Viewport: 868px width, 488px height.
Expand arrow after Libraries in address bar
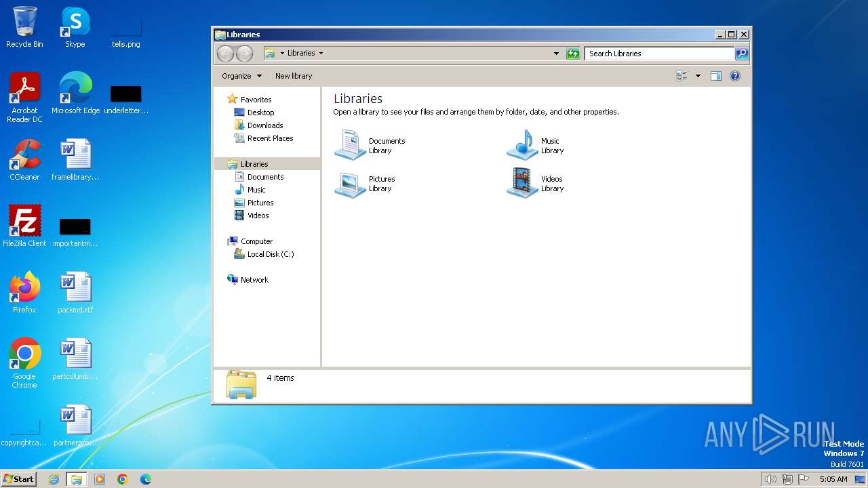pyautogui.click(x=321, y=54)
